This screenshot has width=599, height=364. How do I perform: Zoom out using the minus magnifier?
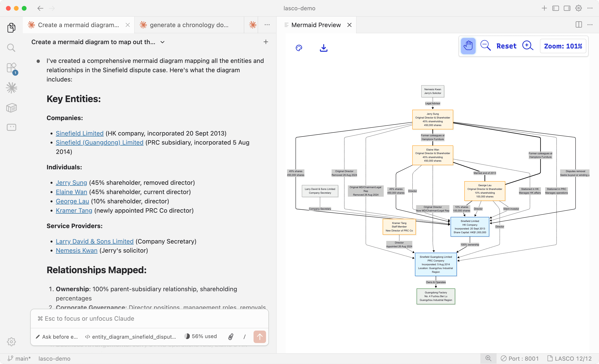pyautogui.click(x=485, y=46)
